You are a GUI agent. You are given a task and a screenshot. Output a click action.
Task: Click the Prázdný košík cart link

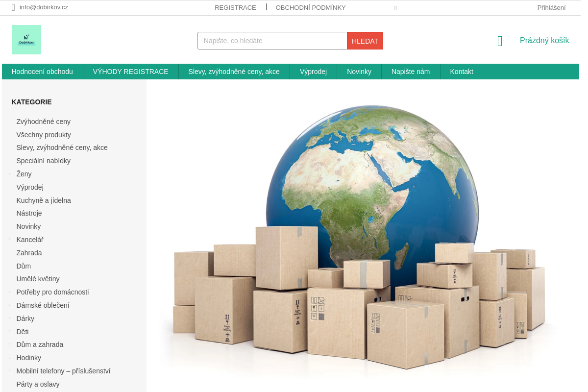click(x=544, y=41)
